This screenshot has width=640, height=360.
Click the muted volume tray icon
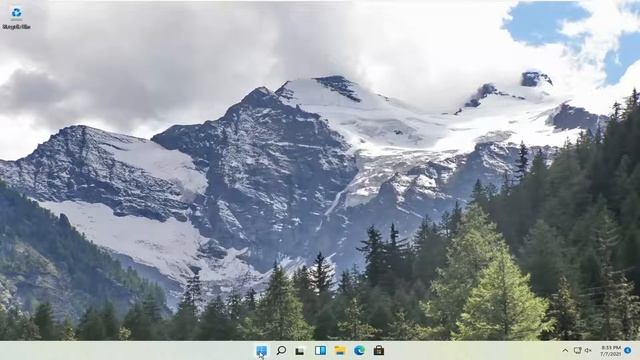click(588, 350)
